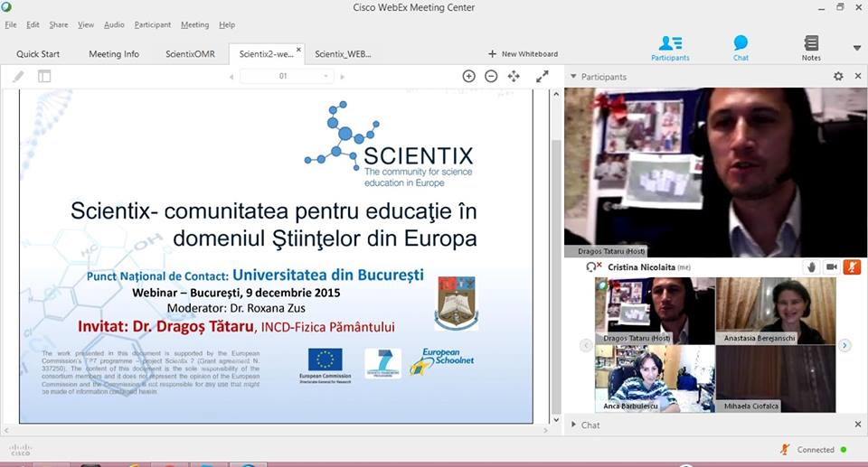Open the Help menu
Image resolution: width=868 pixels, height=467 pixels.
point(227,25)
